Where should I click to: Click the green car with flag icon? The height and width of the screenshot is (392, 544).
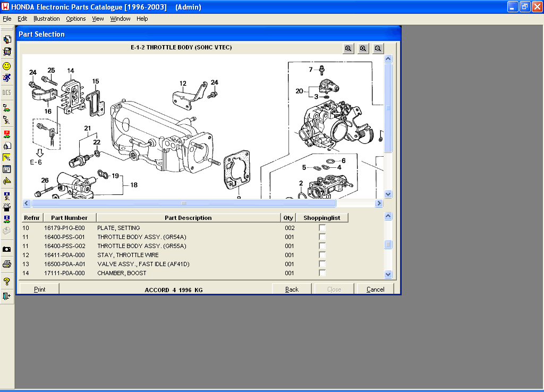(7, 108)
